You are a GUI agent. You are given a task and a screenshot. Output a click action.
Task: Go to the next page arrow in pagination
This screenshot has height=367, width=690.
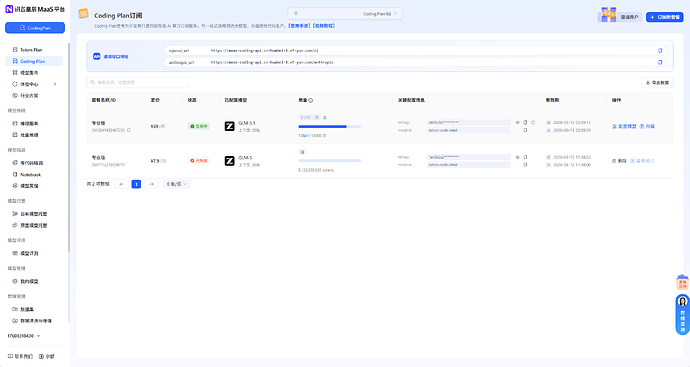click(151, 184)
